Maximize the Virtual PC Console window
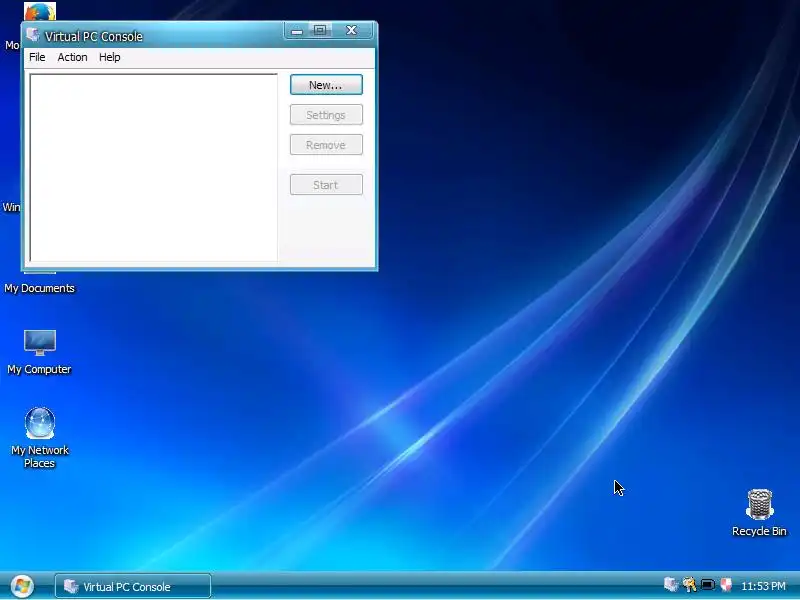Image resolution: width=800 pixels, height=600 pixels. 320,31
